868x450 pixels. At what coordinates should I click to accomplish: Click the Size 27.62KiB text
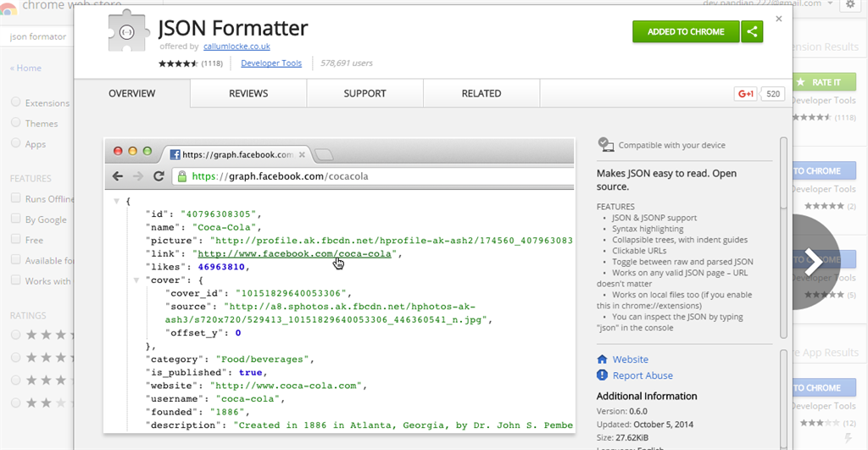click(622, 437)
